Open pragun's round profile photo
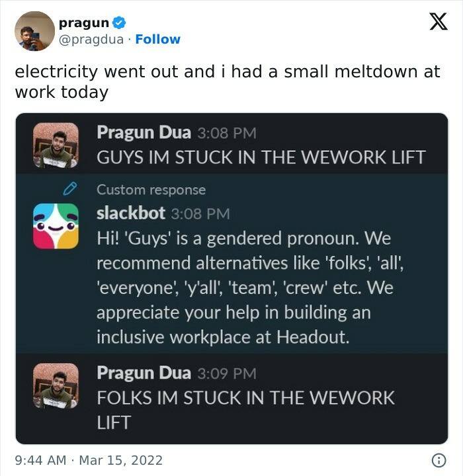This screenshot has height=476, width=463. pos(34,31)
